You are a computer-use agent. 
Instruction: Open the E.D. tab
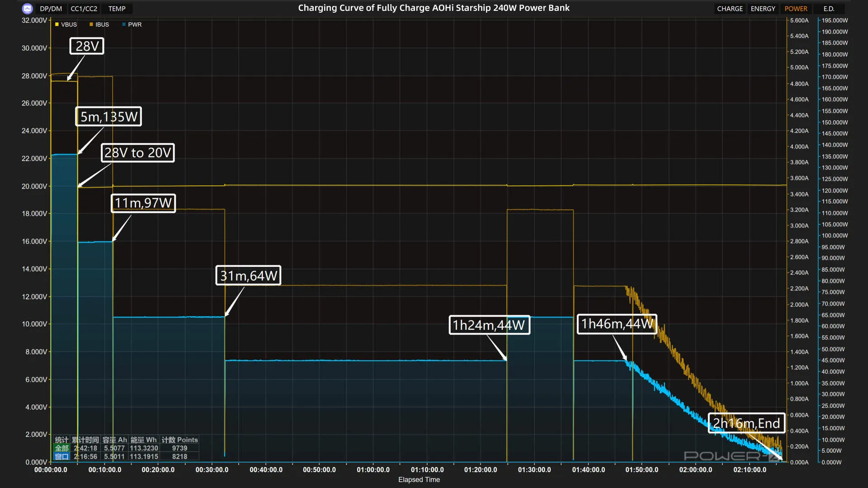click(829, 9)
